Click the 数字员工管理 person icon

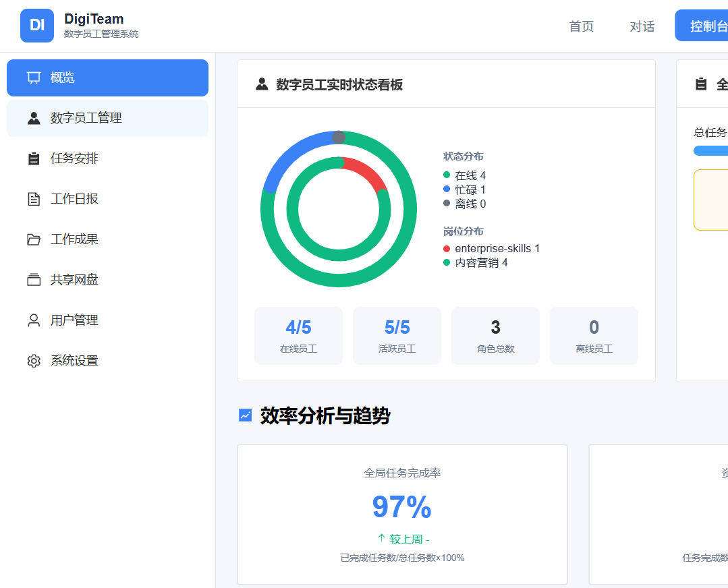(32, 117)
